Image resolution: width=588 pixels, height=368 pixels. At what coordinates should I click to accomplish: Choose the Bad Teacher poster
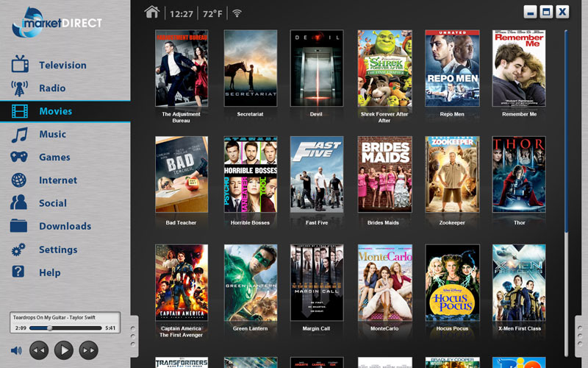[x=182, y=174]
